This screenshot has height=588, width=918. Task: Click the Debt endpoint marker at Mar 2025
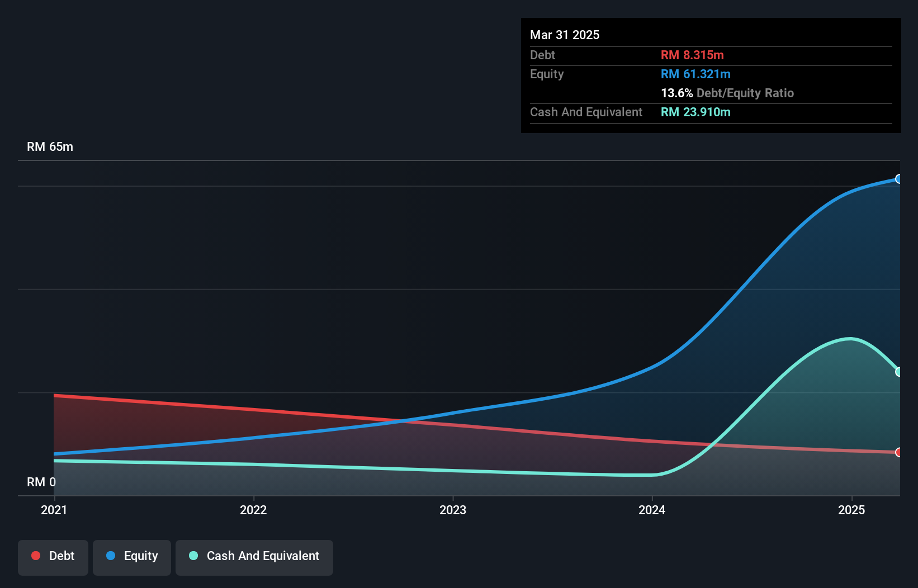tap(898, 452)
